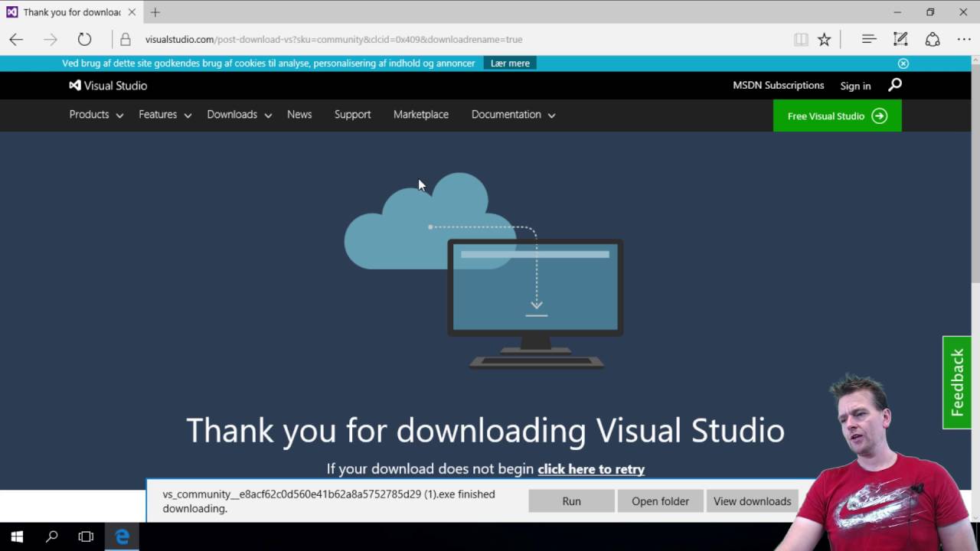Expand the Features menu
The image size is (980, 551).
165,115
